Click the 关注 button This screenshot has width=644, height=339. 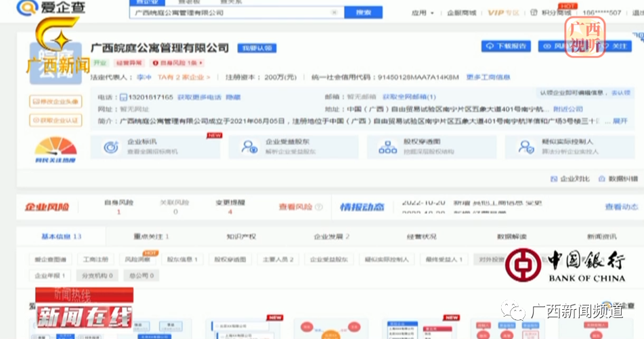click(616, 46)
